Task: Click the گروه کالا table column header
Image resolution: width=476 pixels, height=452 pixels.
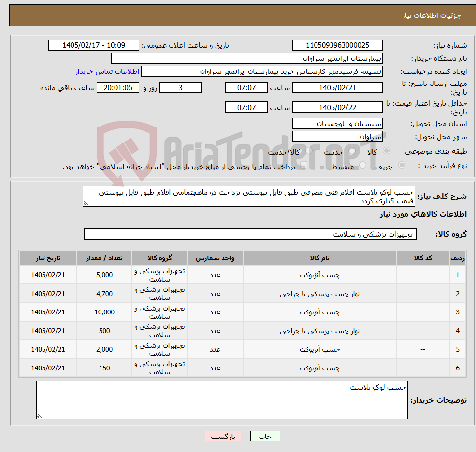Action: 159,258
